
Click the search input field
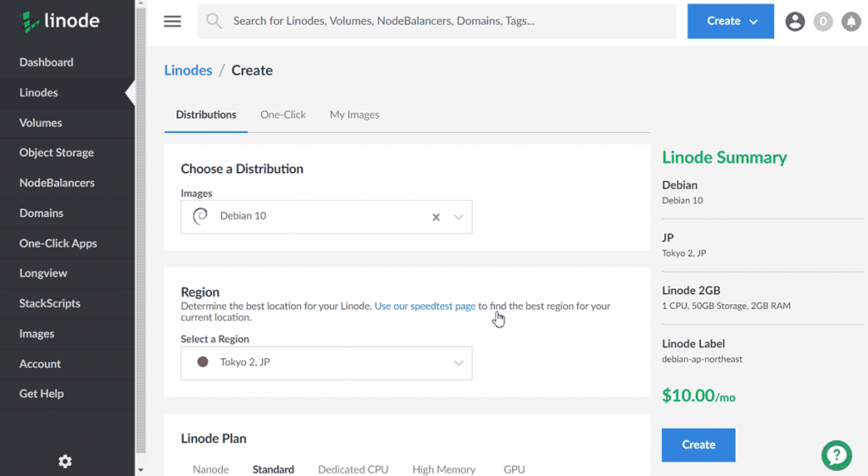(441, 21)
